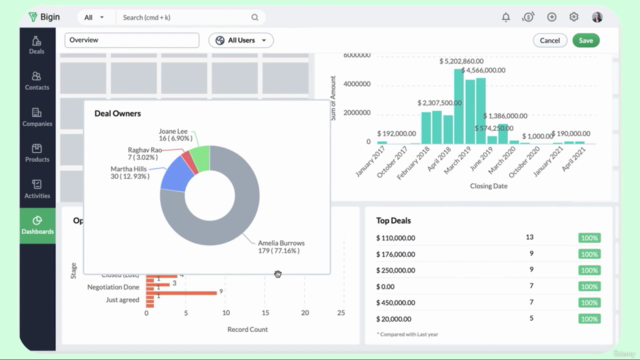
Task: Click the tallest bar labeled $ 5,202,860.00
Action: [x=459, y=107]
